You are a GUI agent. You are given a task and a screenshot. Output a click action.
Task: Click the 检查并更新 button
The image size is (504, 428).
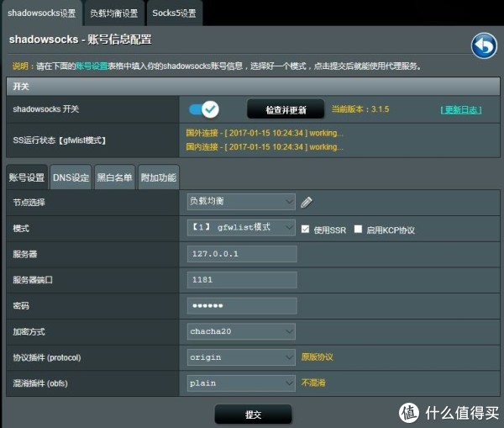pos(286,110)
